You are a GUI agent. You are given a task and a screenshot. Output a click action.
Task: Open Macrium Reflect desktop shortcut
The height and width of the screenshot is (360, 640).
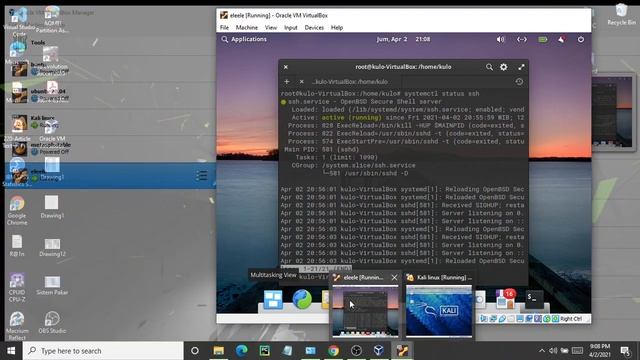point(17,325)
